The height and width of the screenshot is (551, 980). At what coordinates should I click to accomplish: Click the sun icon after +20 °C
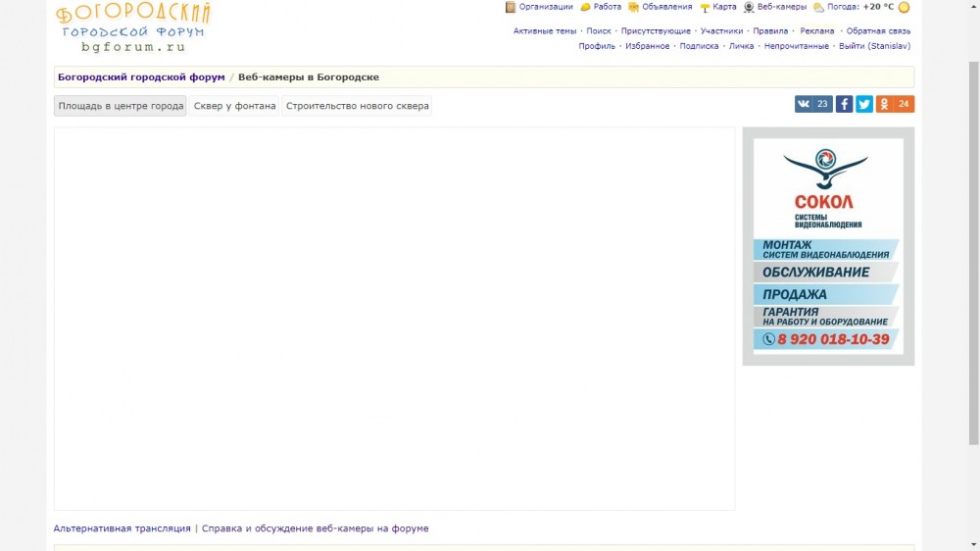[x=904, y=7]
